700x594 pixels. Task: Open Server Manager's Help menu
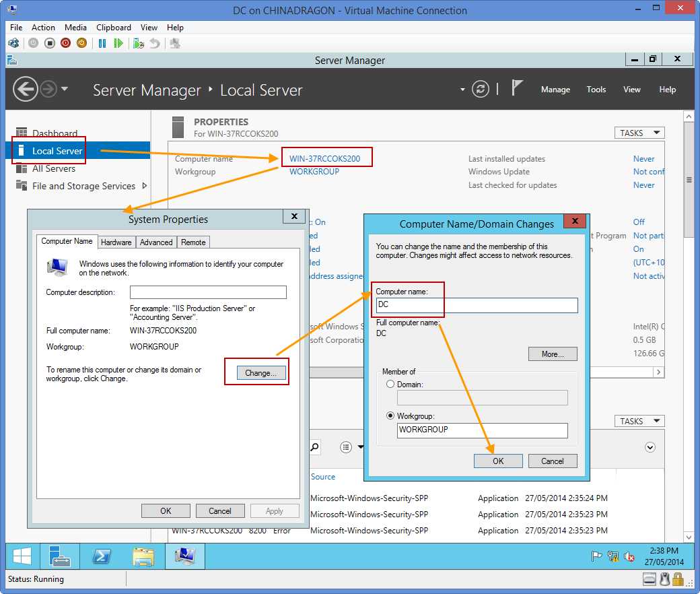coord(668,90)
